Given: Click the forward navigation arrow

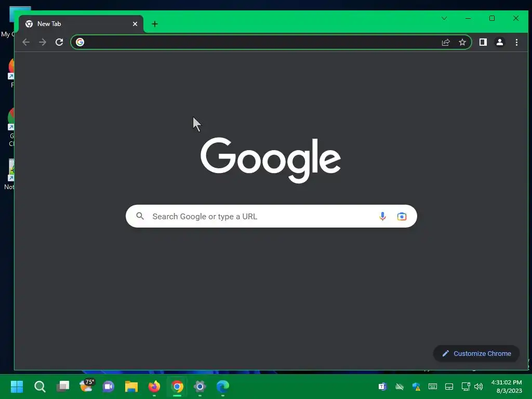Looking at the screenshot, I should [43, 42].
